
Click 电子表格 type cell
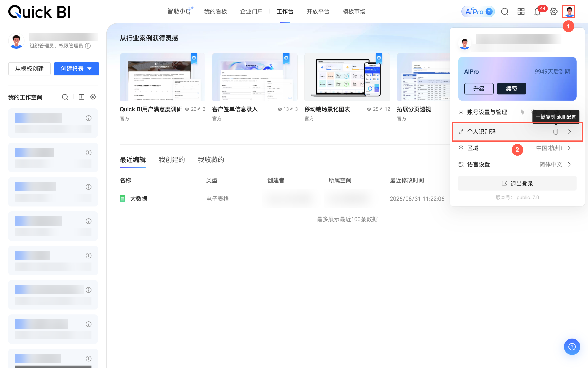(x=217, y=199)
